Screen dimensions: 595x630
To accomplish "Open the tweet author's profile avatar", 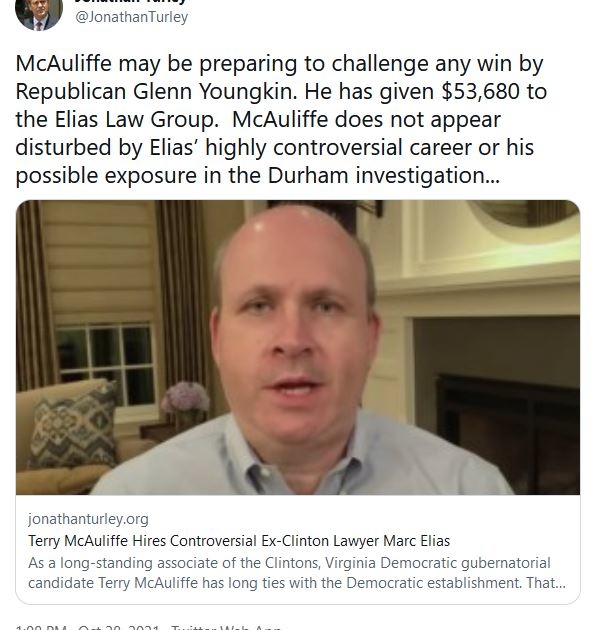I will pyautogui.click(x=39, y=12).
